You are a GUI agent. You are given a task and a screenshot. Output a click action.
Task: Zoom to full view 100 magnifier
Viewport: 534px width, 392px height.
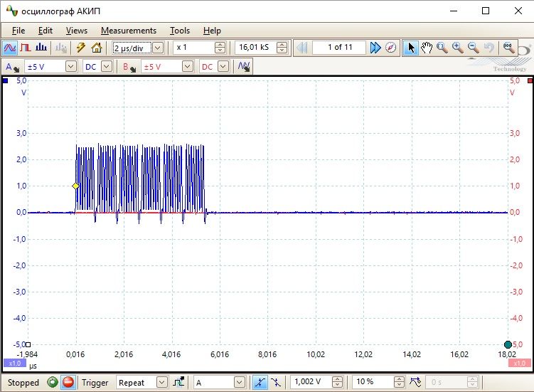509,48
